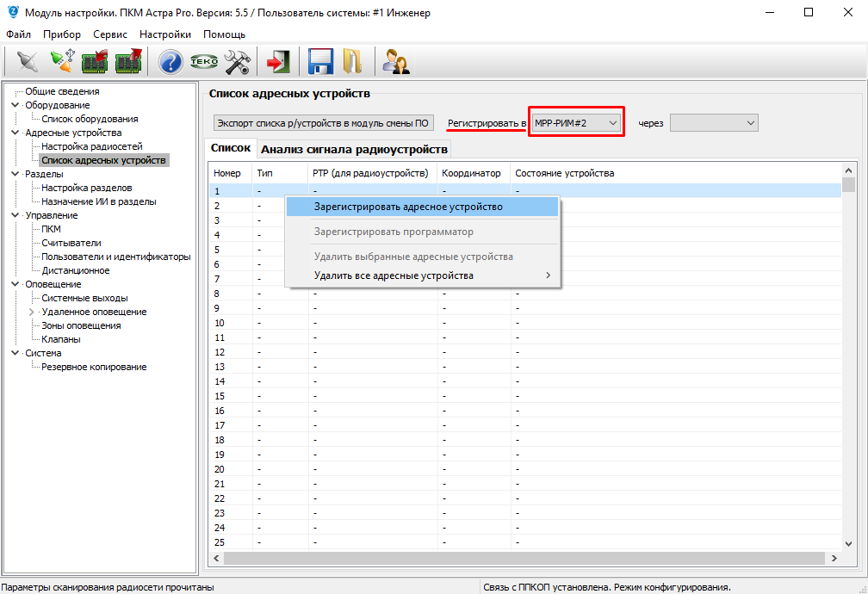Click the USB connect toolbar icon
This screenshot has height=594, width=868.
tap(62, 61)
